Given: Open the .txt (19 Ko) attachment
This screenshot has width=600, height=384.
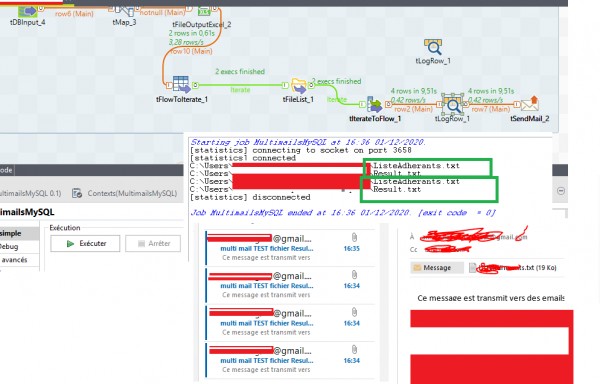Looking at the screenshot, I should (513, 268).
